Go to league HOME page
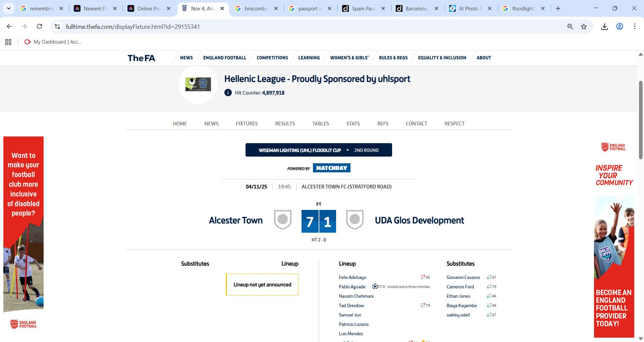This screenshot has width=644, height=342. 180,124
